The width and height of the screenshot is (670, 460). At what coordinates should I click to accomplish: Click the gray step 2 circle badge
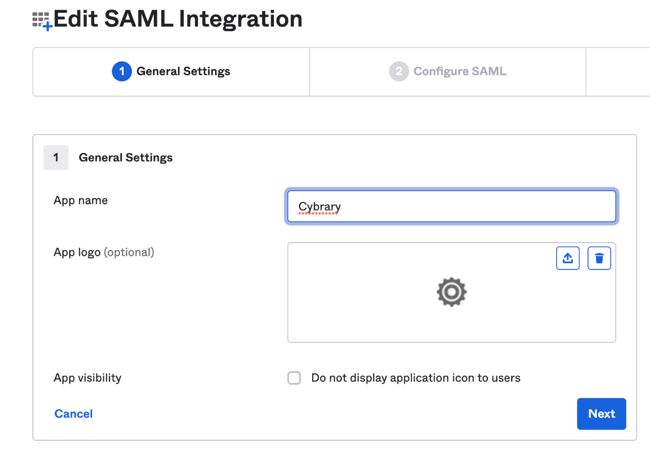[x=398, y=72]
